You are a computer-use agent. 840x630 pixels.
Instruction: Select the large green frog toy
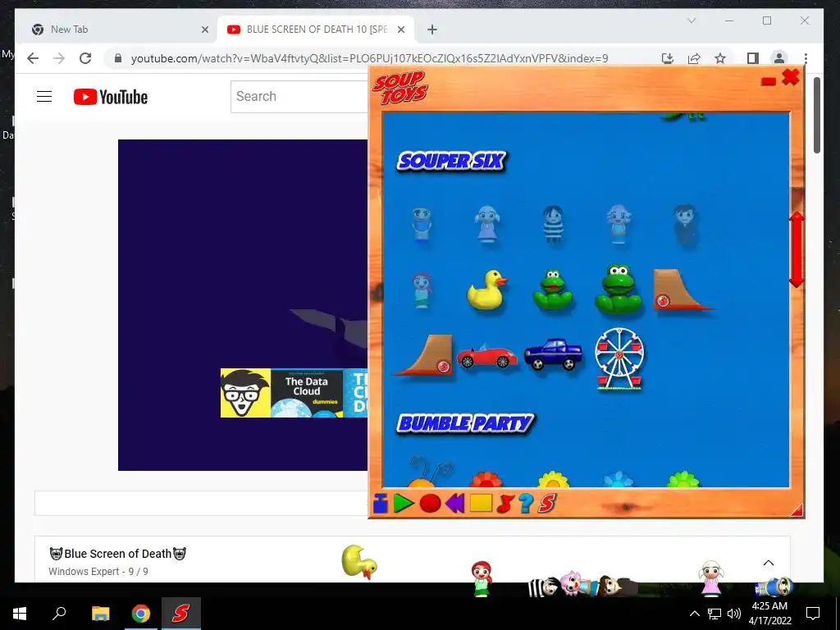[x=619, y=289]
